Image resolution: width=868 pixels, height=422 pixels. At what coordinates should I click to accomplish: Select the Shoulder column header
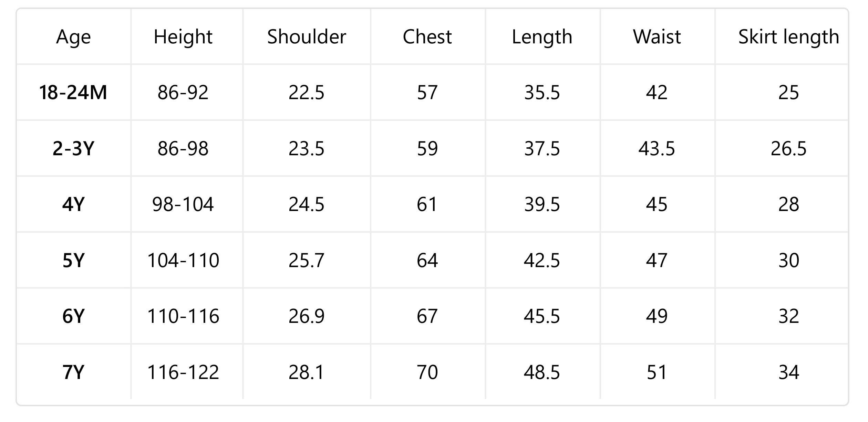[x=307, y=37]
